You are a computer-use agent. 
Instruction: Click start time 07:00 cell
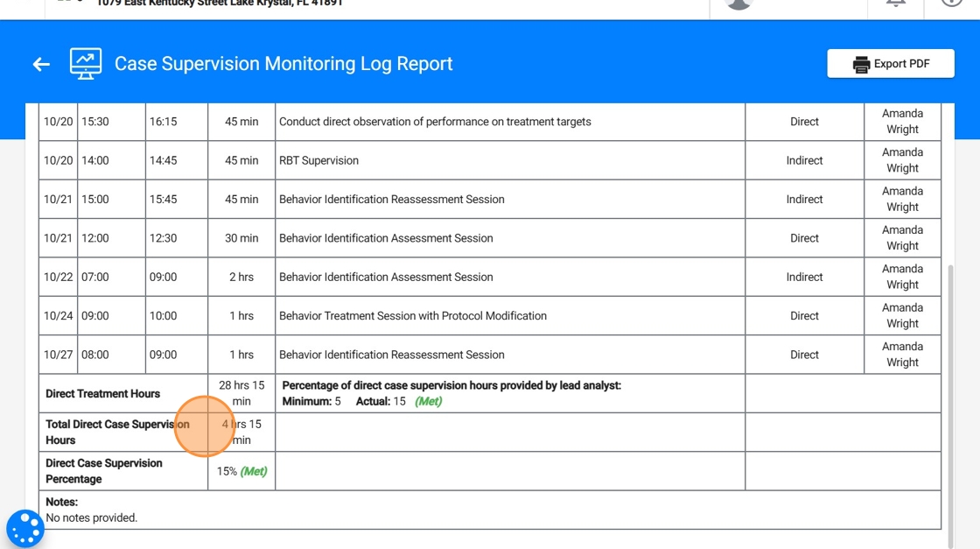(111, 277)
